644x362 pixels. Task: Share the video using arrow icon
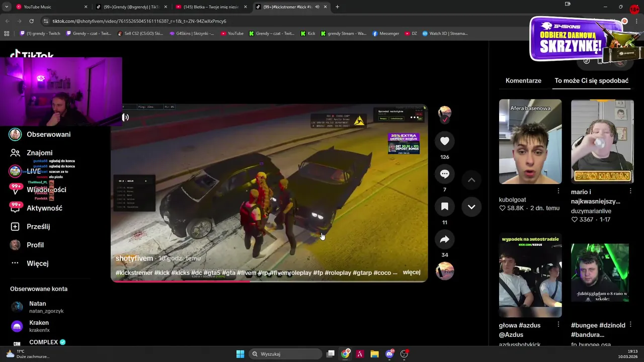point(445,240)
